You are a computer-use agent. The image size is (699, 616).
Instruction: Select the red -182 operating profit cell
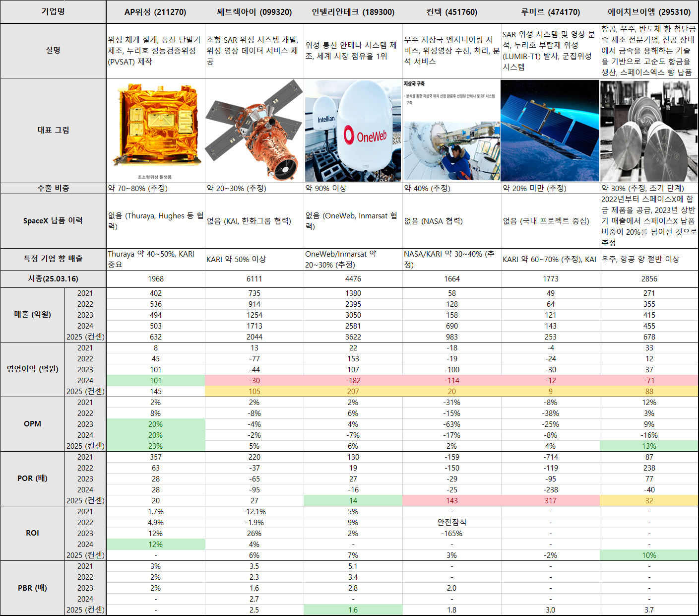coord(353,381)
